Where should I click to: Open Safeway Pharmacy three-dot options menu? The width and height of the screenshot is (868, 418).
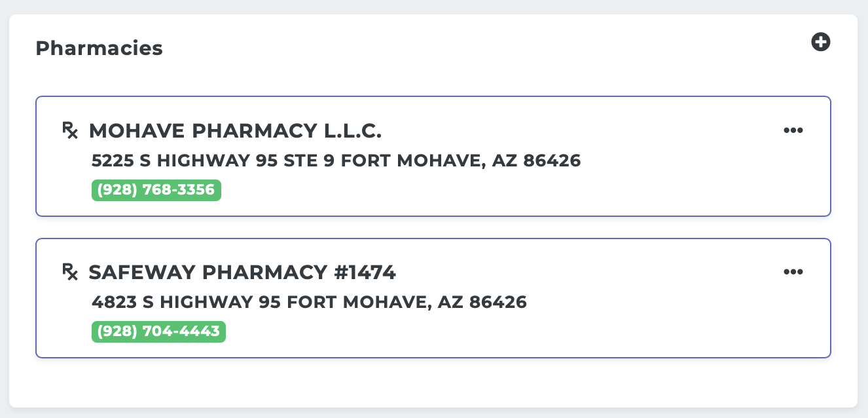pyautogui.click(x=793, y=272)
